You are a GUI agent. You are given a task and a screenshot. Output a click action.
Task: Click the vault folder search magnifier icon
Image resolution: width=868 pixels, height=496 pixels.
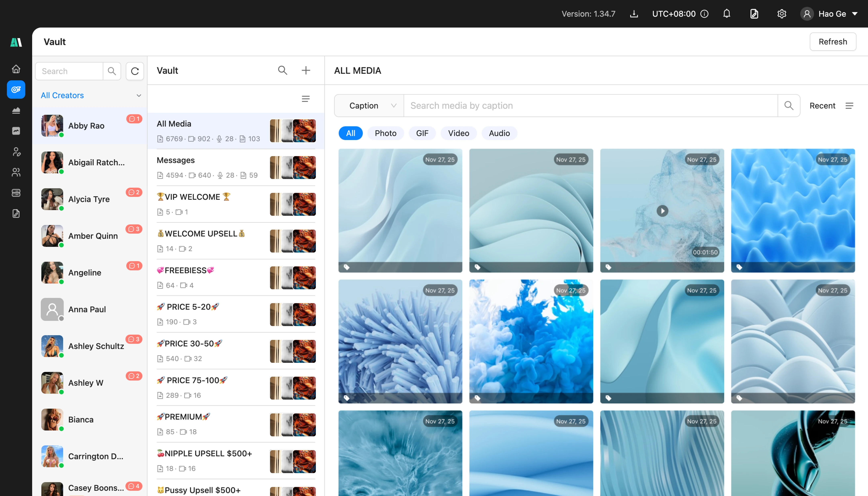click(283, 70)
